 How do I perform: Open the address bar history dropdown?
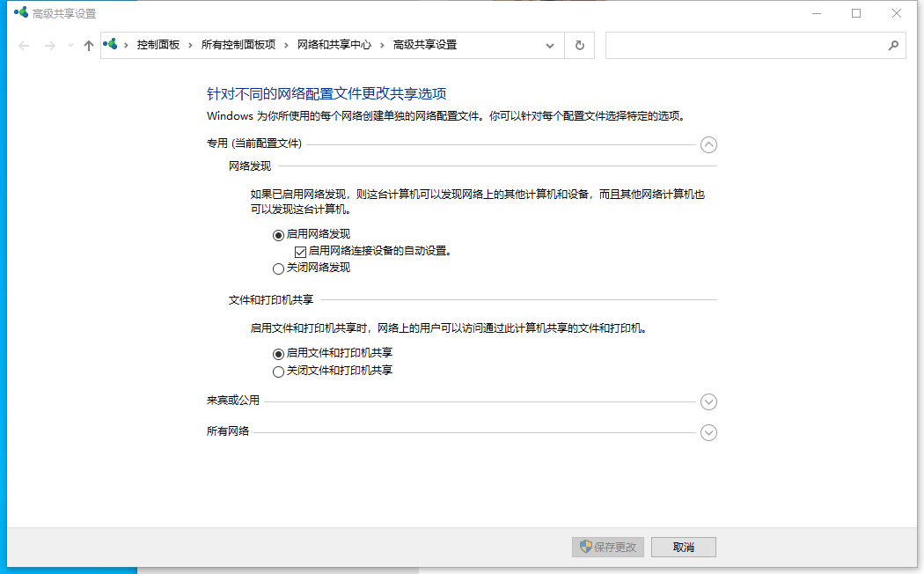pos(550,46)
